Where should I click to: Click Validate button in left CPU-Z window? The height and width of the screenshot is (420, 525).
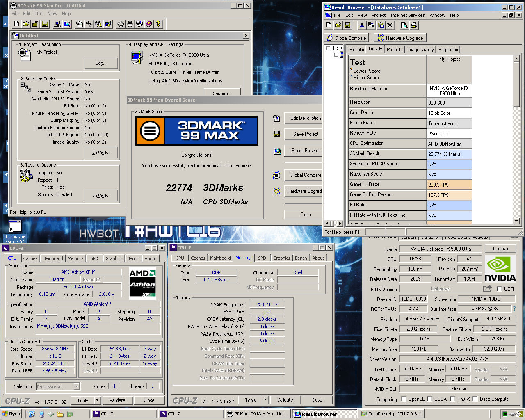[x=117, y=400]
